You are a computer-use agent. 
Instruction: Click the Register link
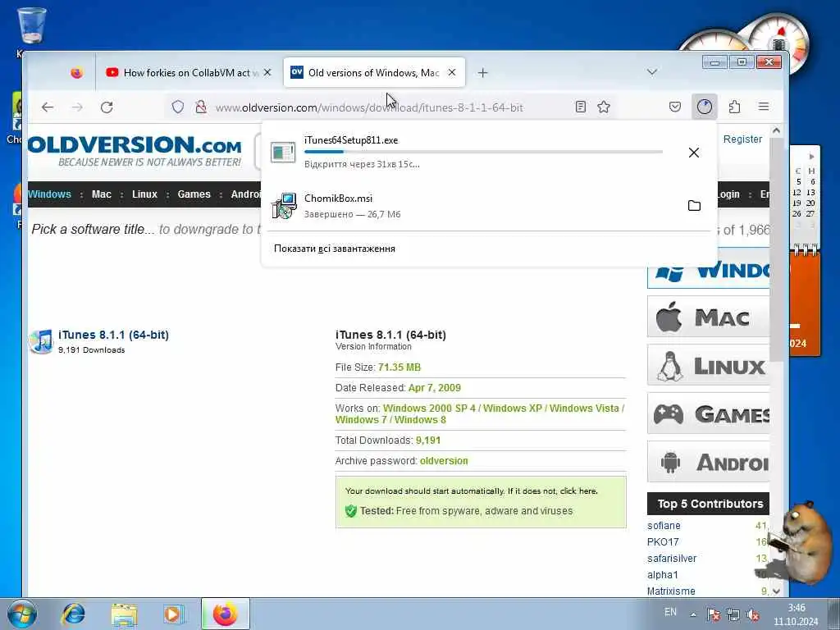click(x=742, y=139)
